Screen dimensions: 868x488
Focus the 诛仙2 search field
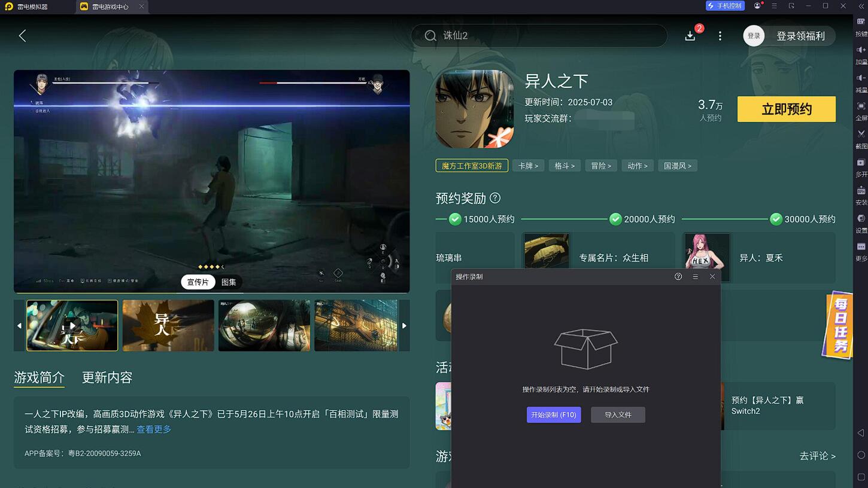539,36
